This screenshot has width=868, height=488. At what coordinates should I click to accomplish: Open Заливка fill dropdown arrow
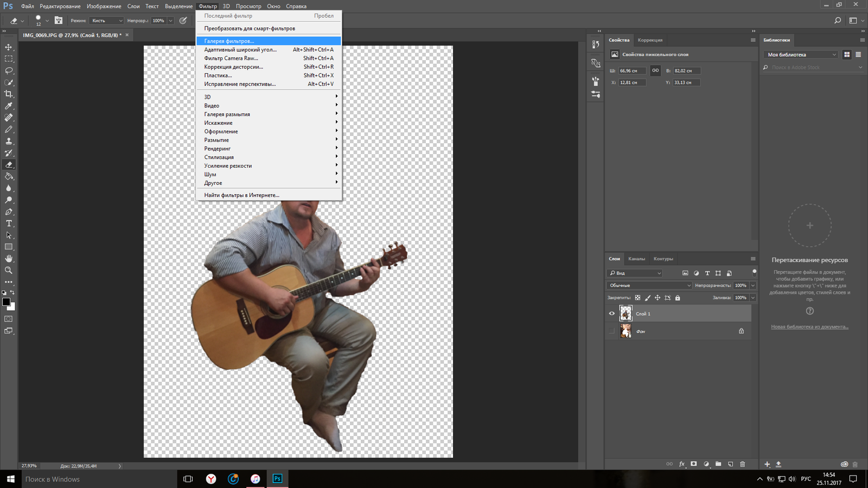coord(752,298)
